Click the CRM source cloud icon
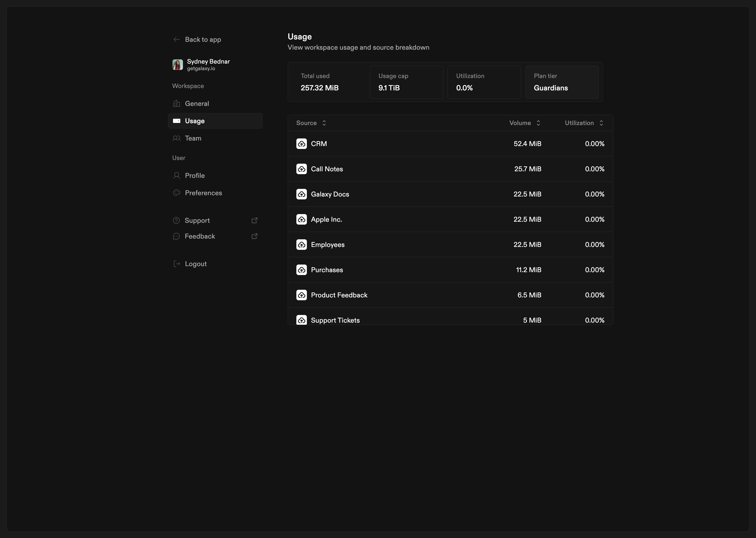This screenshot has height=538, width=756. coord(301,144)
